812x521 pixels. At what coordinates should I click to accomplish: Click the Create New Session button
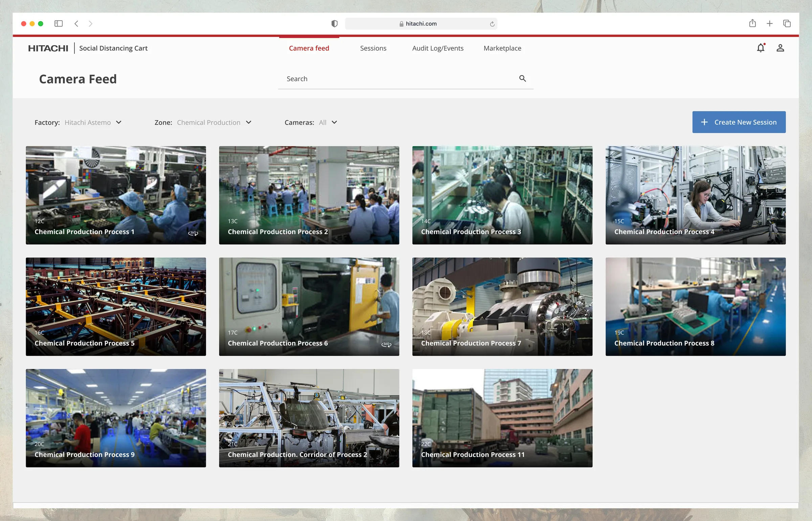(x=739, y=122)
